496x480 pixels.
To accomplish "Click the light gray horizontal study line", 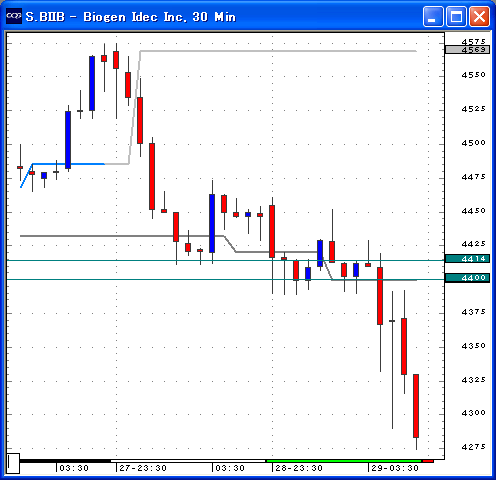I will (278, 51).
